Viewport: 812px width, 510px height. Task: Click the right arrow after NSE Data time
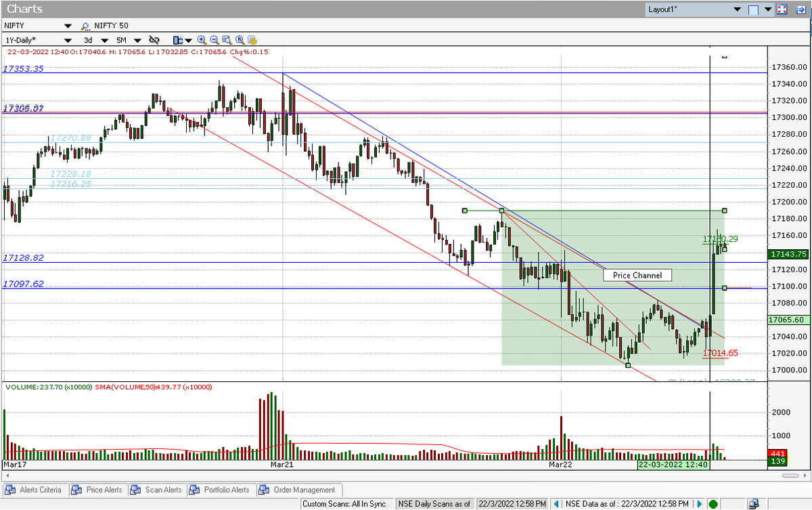tap(700, 504)
